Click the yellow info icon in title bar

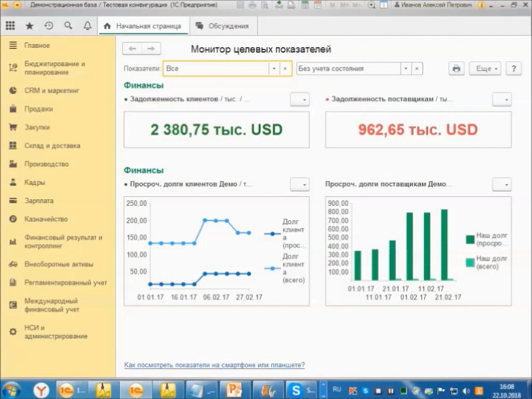481,5
